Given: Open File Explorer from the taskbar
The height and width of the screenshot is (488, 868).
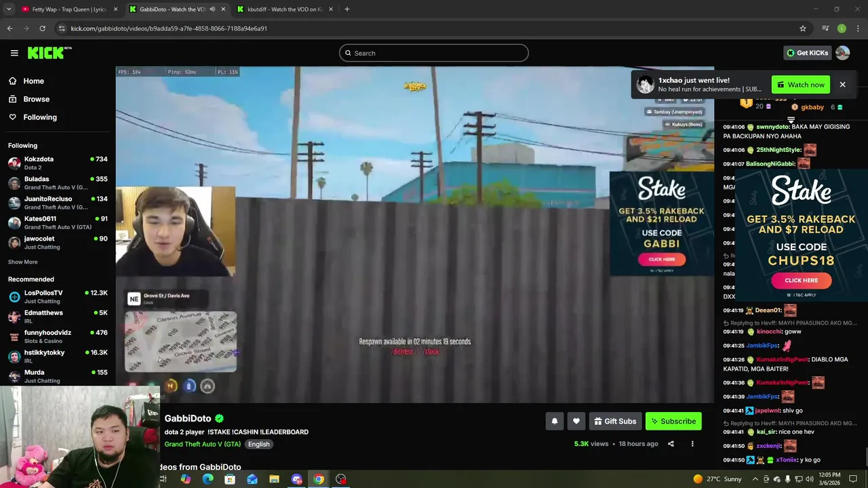Looking at the screenshot, I should [x=274, y=479].
